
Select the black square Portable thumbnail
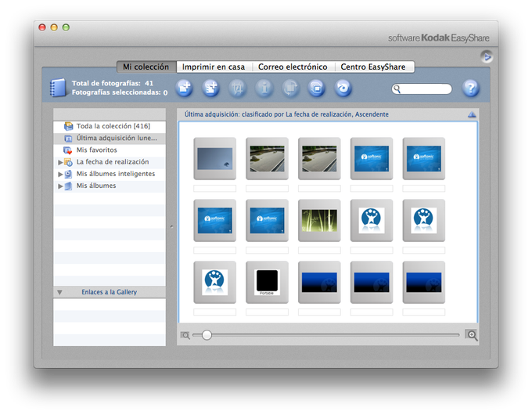[267, 282]
